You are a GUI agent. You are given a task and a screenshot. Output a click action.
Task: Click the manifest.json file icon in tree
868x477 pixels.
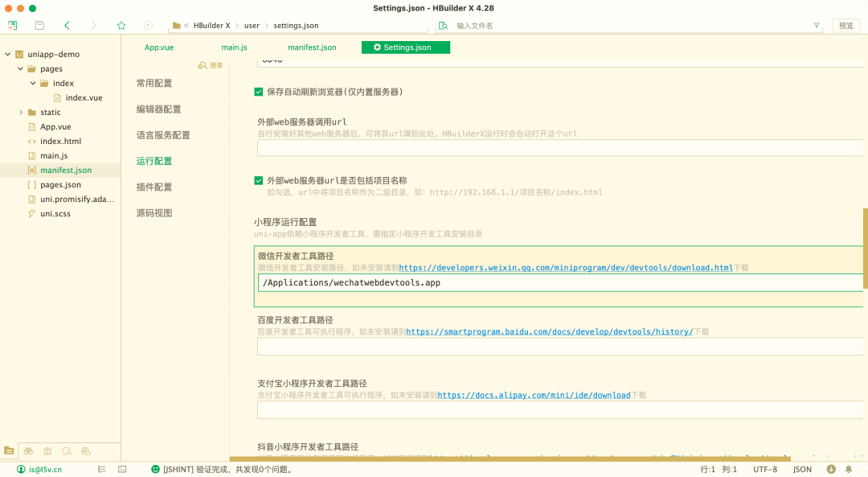[x=32, y=170]
